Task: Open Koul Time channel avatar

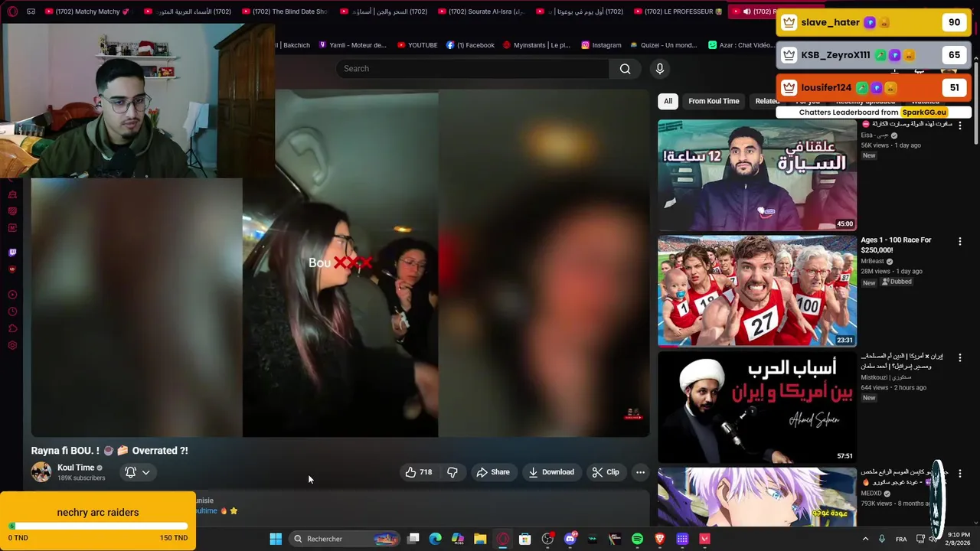Action: tap(41, 472)
